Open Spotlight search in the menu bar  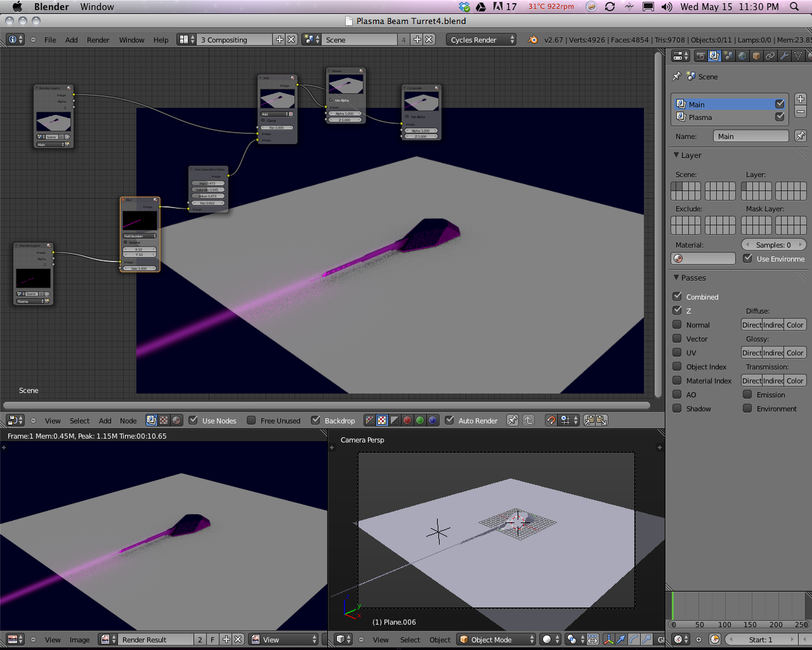794,7
